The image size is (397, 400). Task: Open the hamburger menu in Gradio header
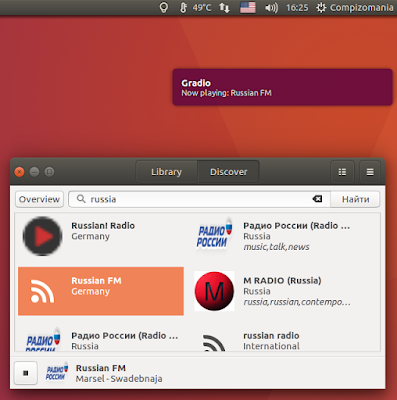point(370,172)
